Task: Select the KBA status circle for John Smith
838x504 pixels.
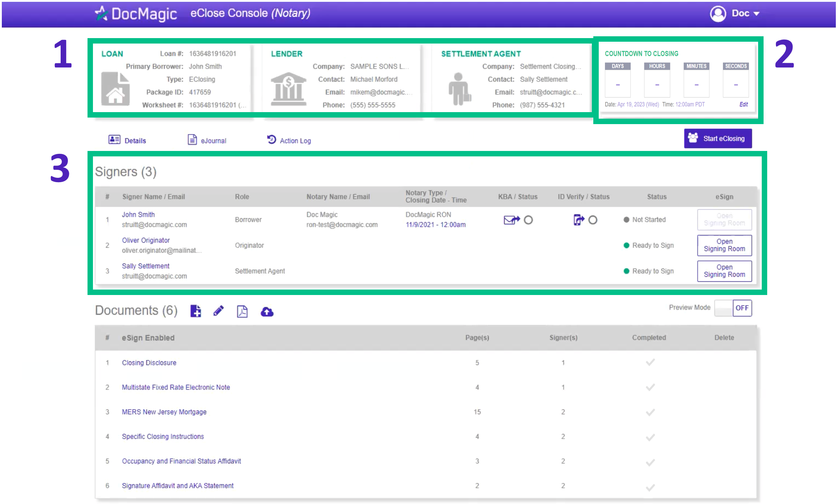Action: click(x=528, y=220)
